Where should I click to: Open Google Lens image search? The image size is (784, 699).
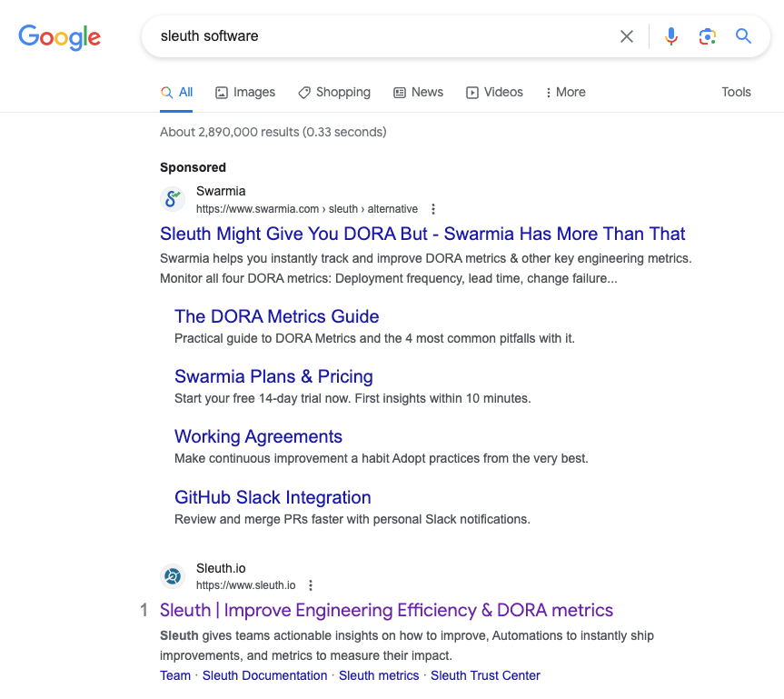[x=707, y=36]
